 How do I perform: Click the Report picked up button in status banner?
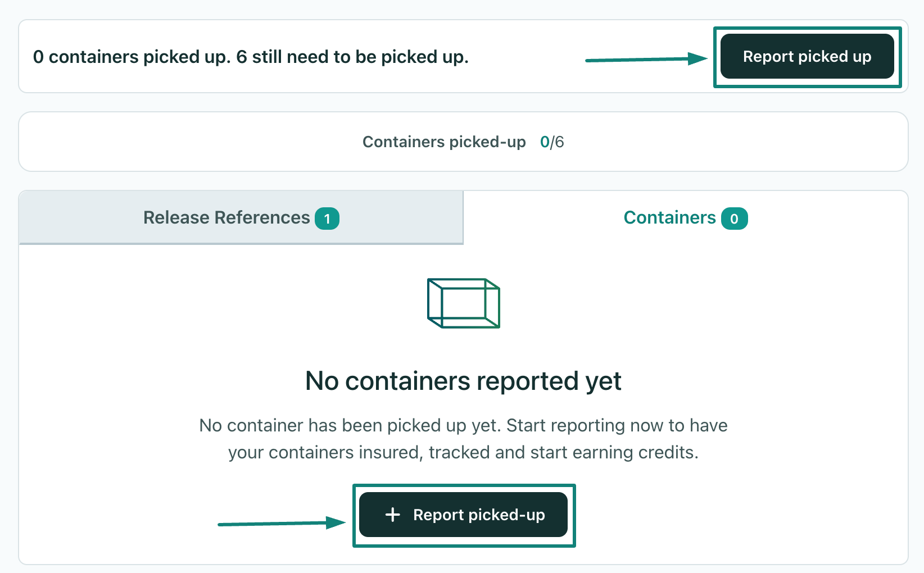point(807,56)
